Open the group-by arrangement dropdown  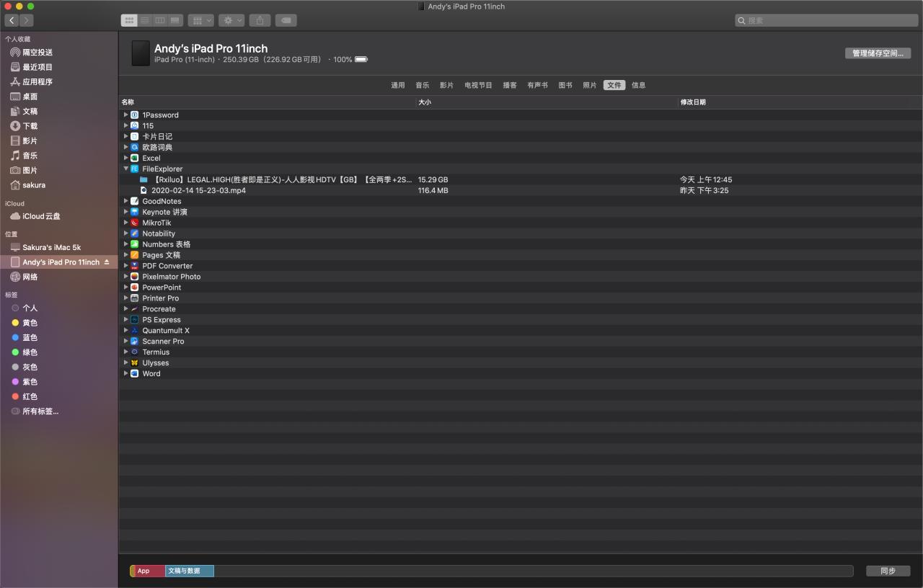[200, 21]
